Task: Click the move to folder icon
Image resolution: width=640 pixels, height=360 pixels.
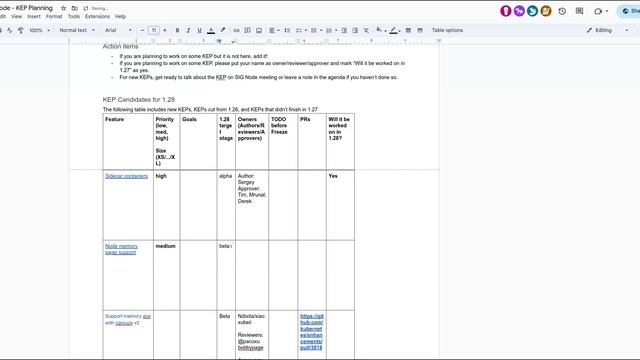Action: 74,8
